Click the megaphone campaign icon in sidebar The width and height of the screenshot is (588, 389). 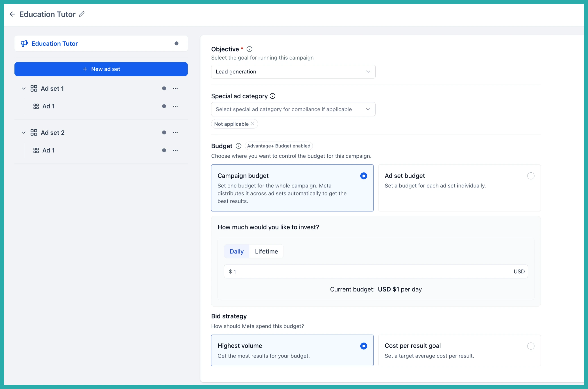tap(24, 43)
